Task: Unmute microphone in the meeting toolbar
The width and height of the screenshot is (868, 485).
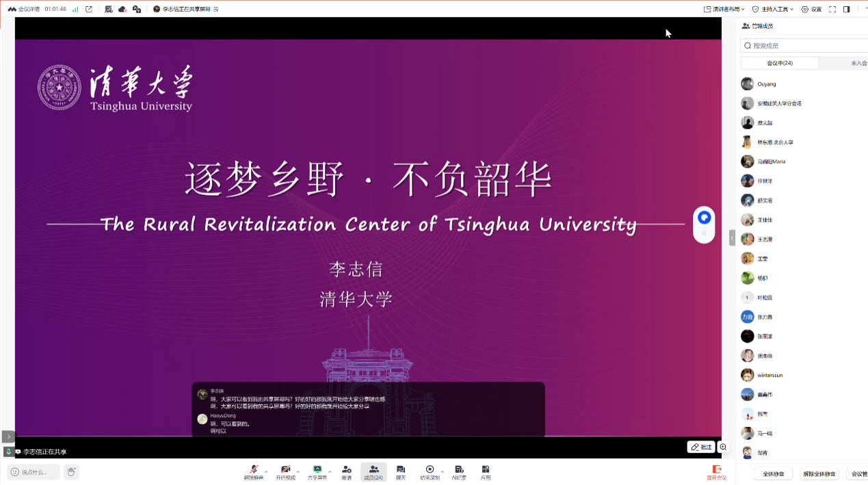Action: point(253,471)
